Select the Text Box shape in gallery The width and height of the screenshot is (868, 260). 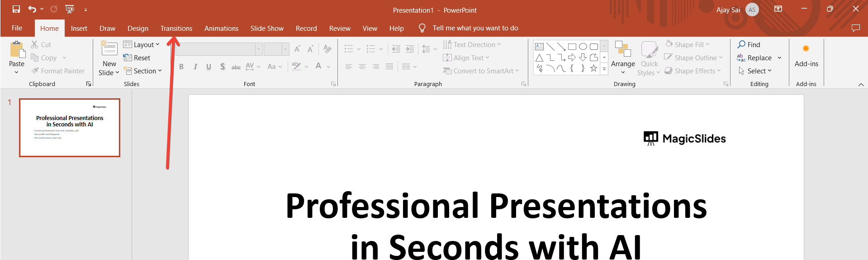point(540,46)
